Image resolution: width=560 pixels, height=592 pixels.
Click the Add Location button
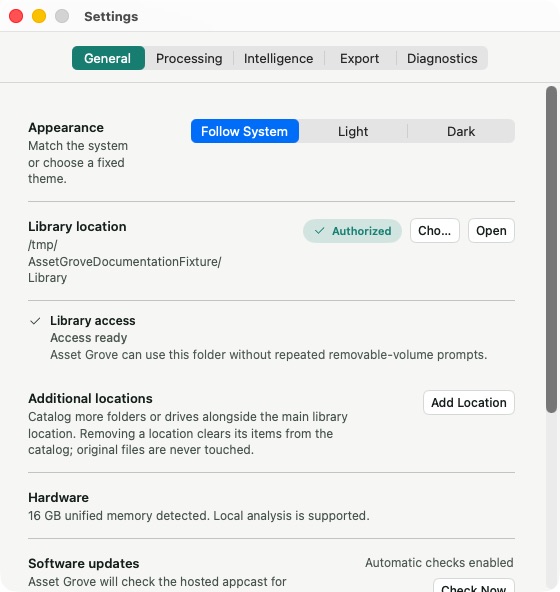469,402
